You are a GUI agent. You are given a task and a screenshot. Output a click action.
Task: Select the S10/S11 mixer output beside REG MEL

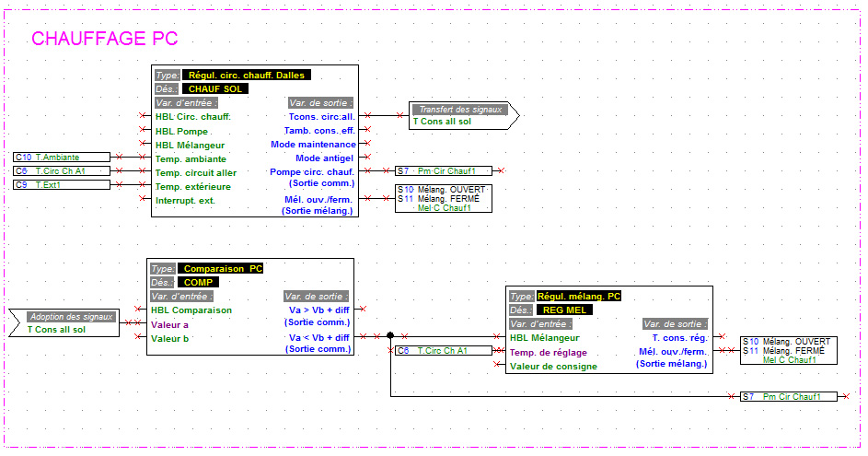point(789,351)
